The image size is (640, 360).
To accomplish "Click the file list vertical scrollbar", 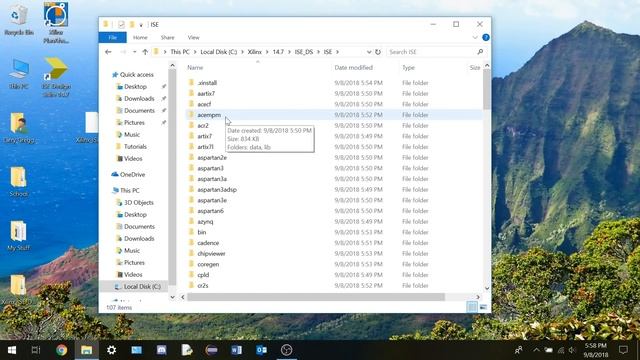I will coord(487,89).
